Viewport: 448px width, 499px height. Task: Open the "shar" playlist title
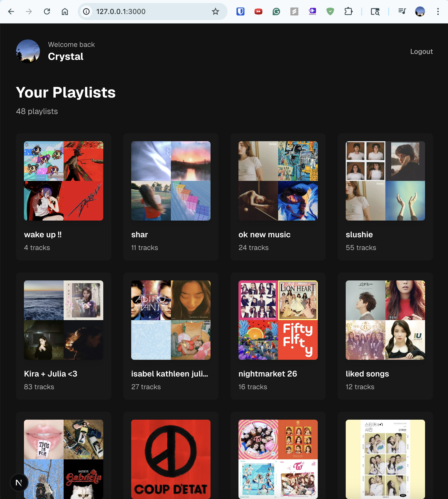pos(139,235)
